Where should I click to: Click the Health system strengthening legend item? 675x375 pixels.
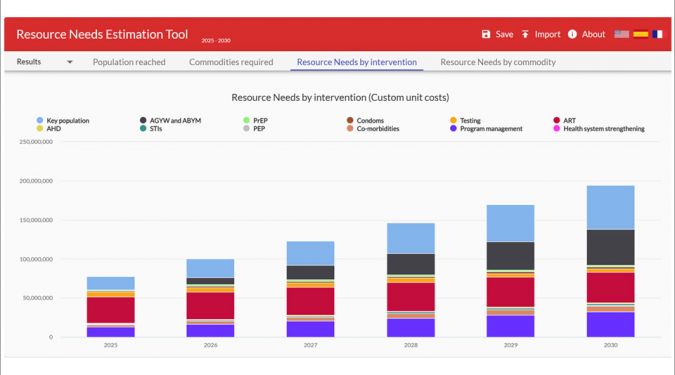(599, 129)
